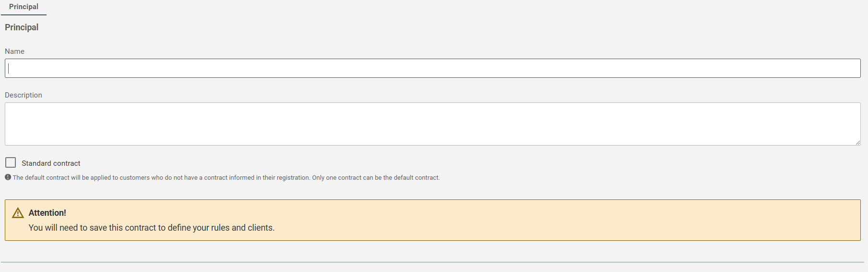
Task: Click the save this contract alert message
Action: tap(152, 228)
